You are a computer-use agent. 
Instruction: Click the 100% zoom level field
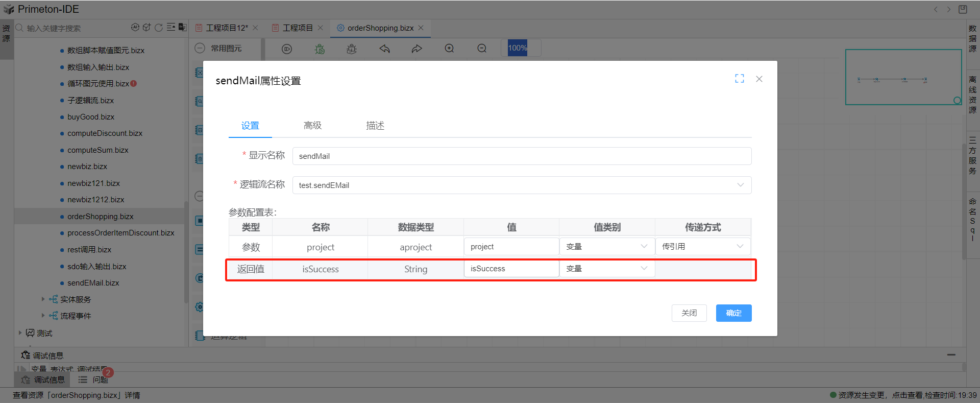point(518,48)
